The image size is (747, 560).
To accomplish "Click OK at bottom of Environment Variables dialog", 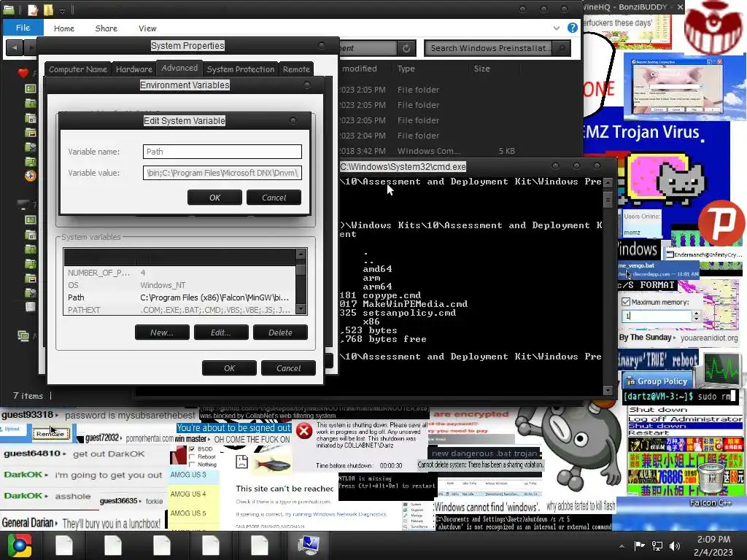I will (229, 368).
